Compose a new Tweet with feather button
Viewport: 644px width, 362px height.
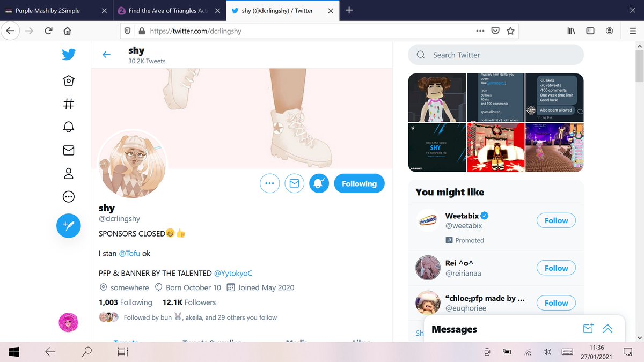coord(69,226)
